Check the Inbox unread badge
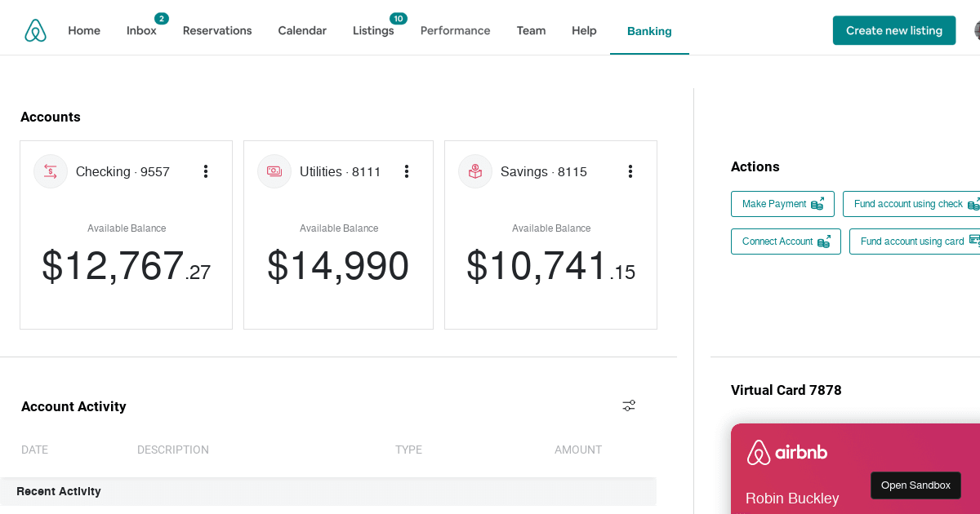Image resolution: width=980 pixels, height=514 pixels. coord(162,16)
